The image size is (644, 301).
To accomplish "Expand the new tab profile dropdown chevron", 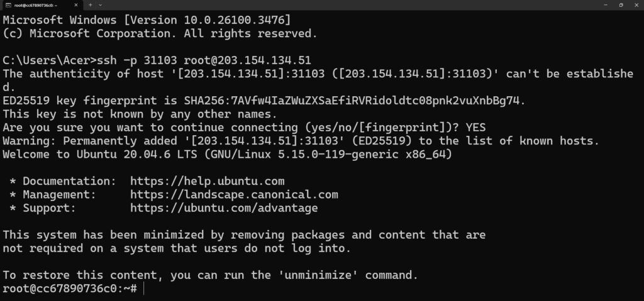I will click(100, 5).
